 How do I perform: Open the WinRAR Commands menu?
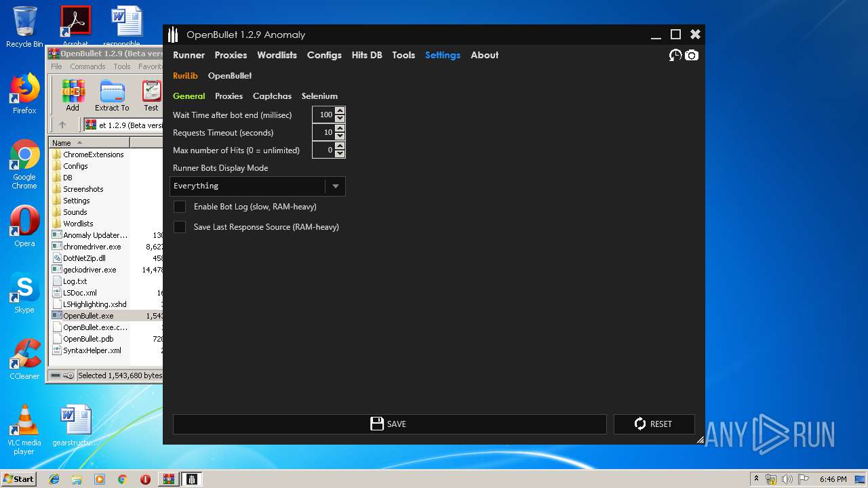pyautogui.click(x=87, y=66)
